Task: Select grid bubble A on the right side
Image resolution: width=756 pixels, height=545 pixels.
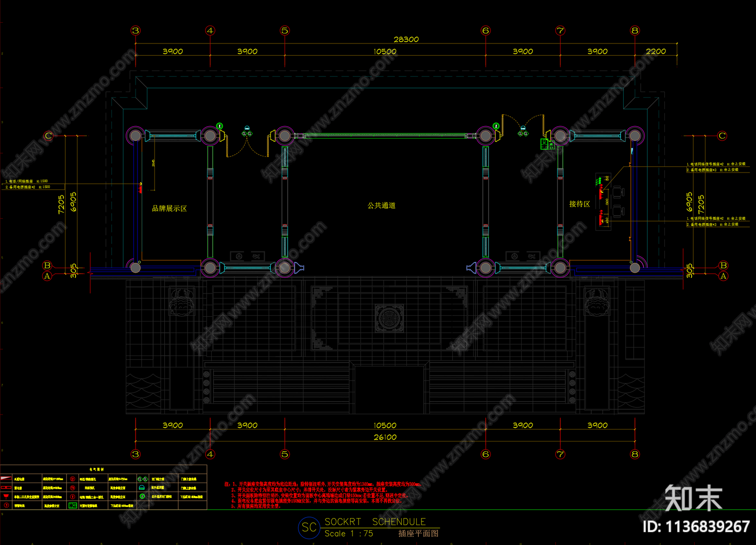Action: [723, 276]
